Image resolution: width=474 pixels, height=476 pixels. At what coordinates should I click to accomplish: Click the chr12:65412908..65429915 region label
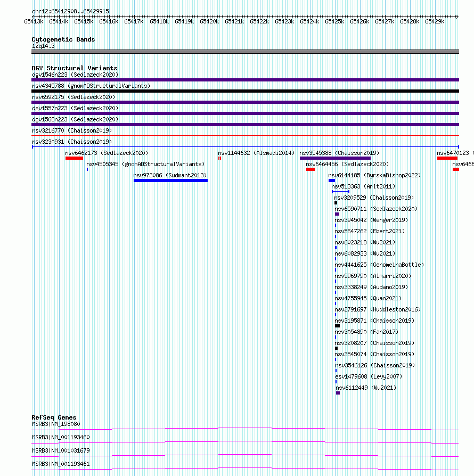(x=70, y=11)
